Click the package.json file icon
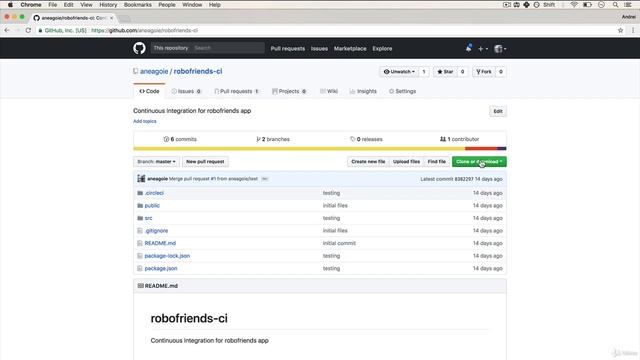This screenshot has width=640, height=360. (140, 269)
